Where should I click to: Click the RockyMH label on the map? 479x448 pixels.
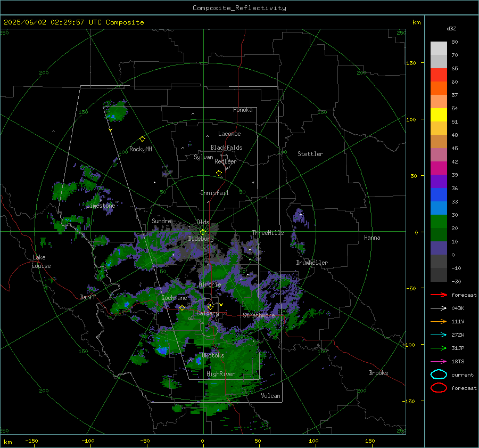[141, 149]
